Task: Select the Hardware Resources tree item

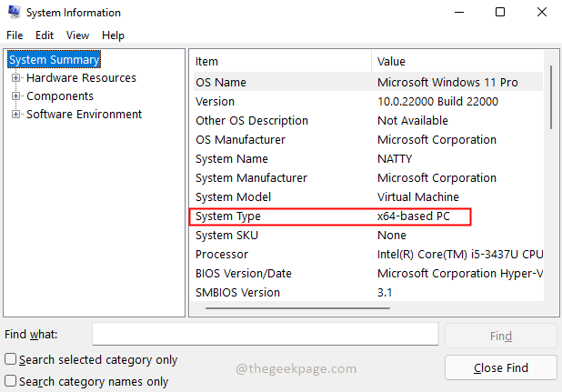Action: [81, 77]
